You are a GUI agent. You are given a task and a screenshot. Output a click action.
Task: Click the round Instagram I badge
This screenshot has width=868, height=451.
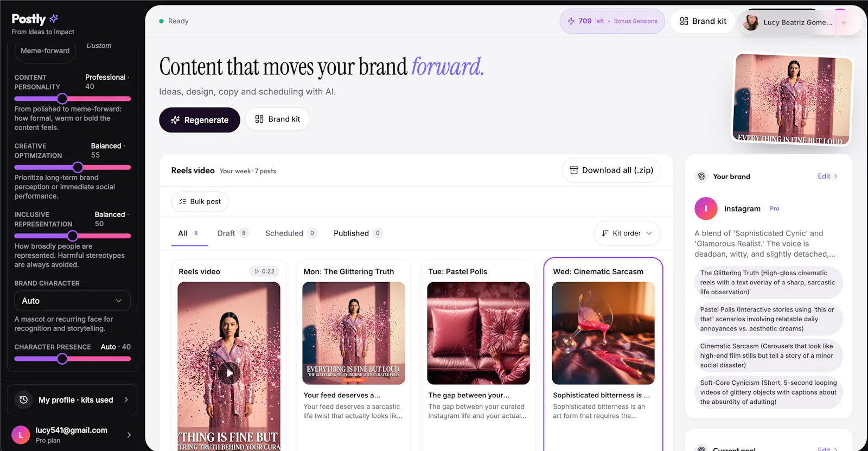706,208
